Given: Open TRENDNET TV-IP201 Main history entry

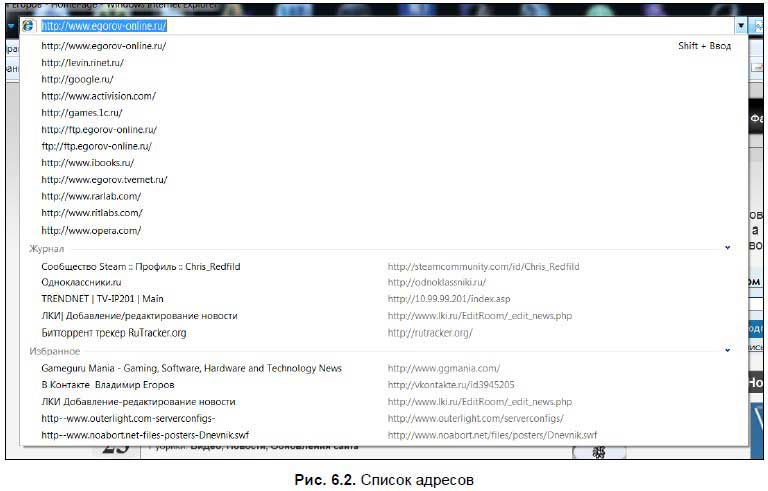Looking at the screenshot, I should coord(102,299).
